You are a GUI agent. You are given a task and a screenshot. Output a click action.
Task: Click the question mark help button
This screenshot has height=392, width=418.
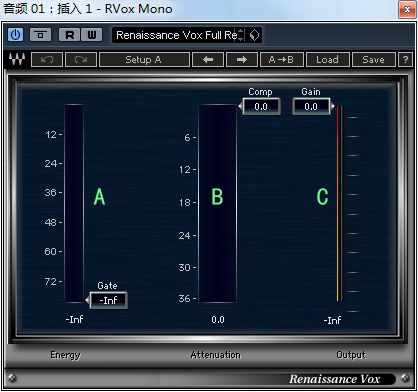[x=405, y=60]
